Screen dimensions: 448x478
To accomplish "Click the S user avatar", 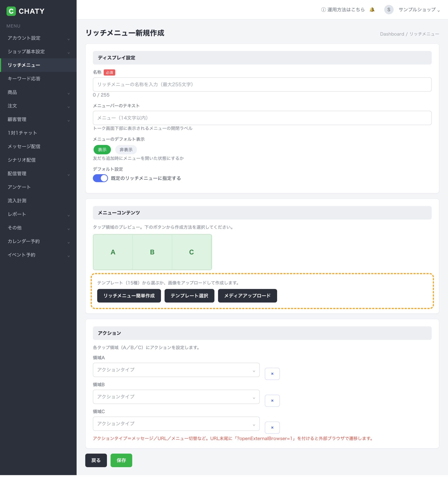I will click(389, 10).
